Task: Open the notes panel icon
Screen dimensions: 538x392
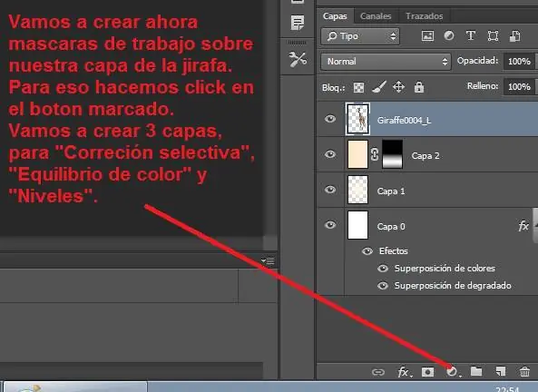Action: click(298, 23)
